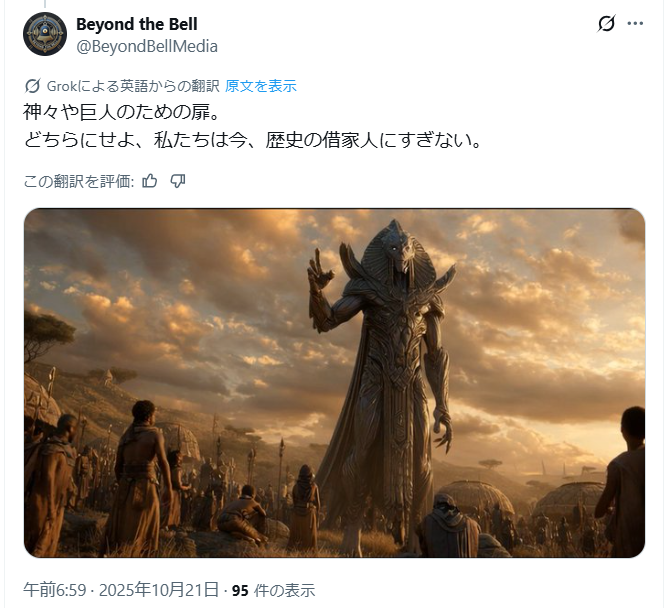Click the acacia tree in the photo
668x608 pixels.
click(45, 330)
